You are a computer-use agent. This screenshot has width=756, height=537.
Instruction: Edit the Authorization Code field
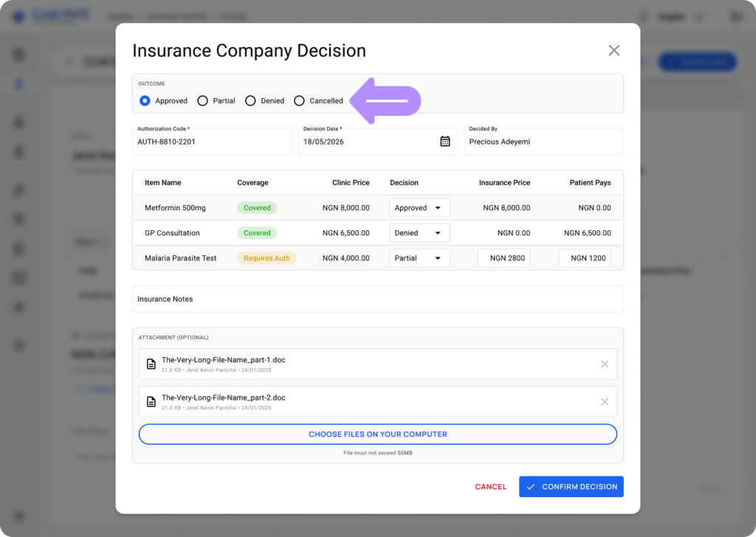(212, 142)
